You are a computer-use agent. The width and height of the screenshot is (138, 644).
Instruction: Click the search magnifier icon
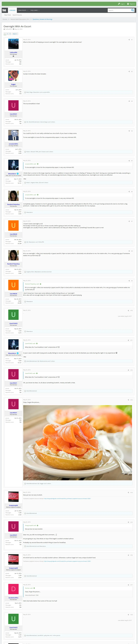tap(133, 10)
